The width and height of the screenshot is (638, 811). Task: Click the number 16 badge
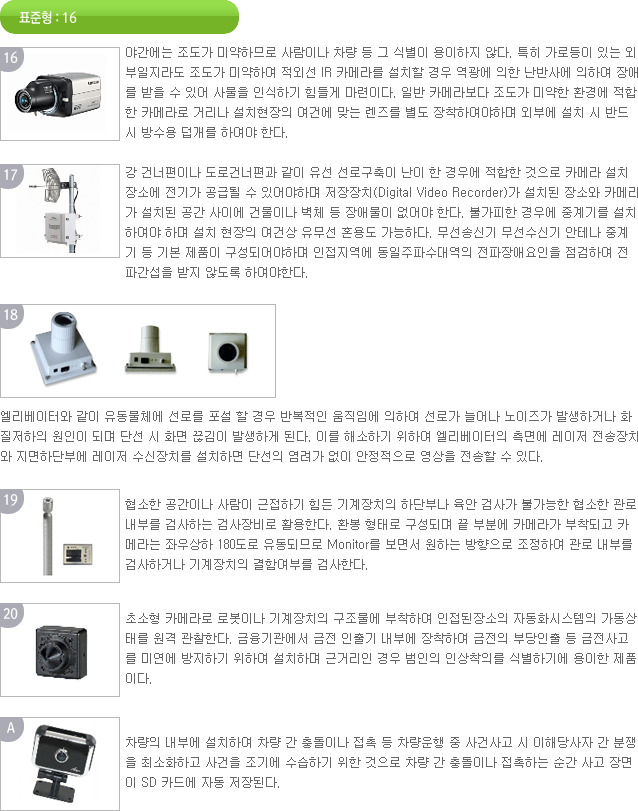10,58
